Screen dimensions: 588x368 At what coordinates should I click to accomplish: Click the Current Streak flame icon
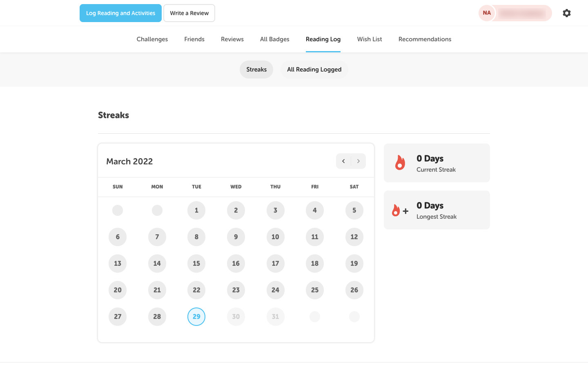pos(400,163)
